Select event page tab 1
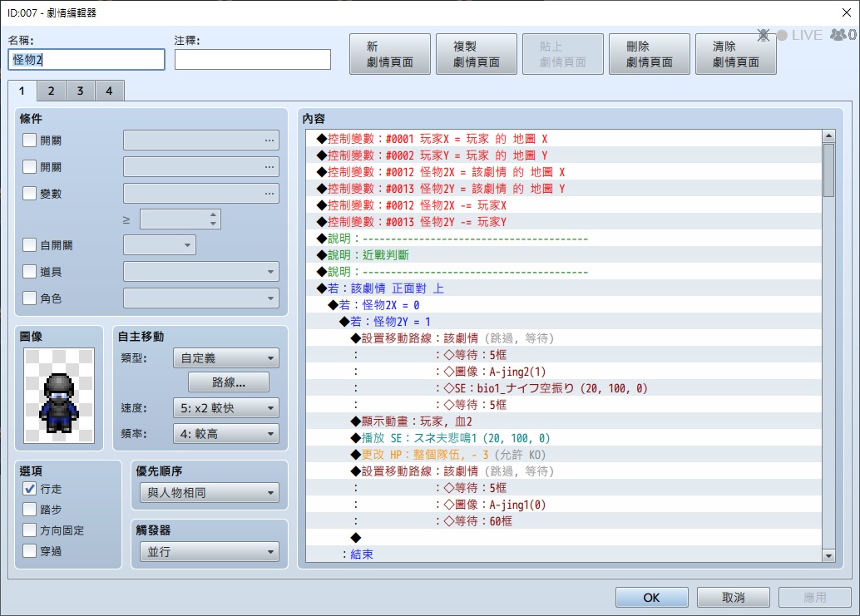The image size is (860, 616). click(x=22, y=91)
